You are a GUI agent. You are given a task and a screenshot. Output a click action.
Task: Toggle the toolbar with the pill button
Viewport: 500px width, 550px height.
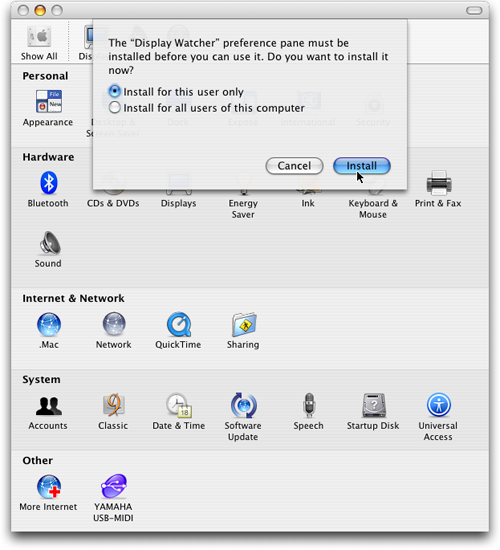click(474, 11)
